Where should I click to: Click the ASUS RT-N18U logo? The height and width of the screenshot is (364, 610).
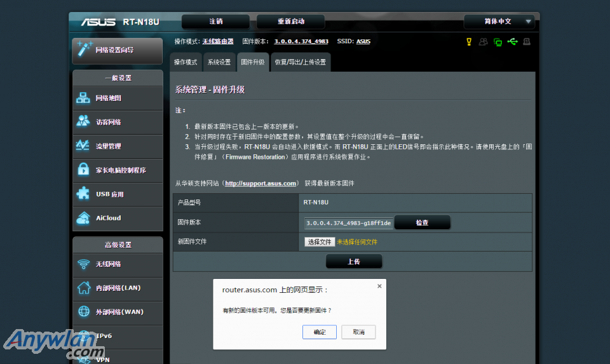click(120, 22)
